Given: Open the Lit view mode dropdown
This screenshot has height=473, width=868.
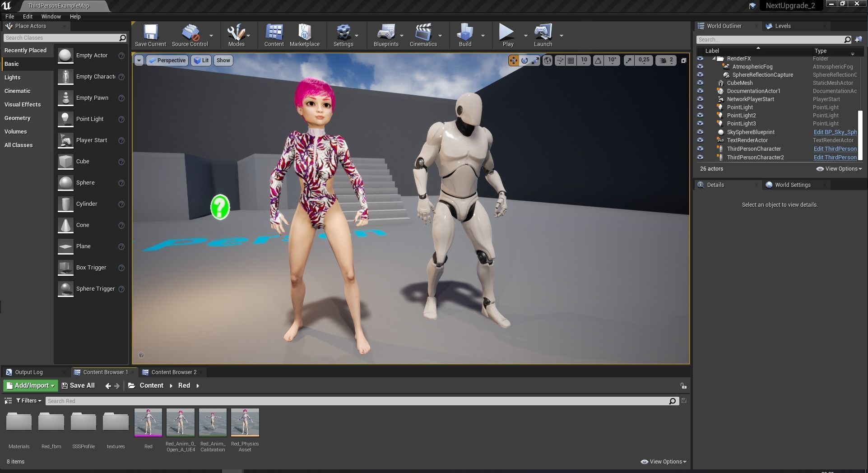Looking at the screenshot, I should 201,60.
